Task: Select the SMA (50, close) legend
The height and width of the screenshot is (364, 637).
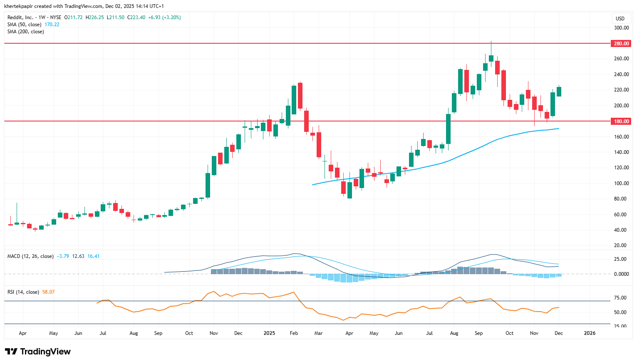Action: tap(24, 25)
